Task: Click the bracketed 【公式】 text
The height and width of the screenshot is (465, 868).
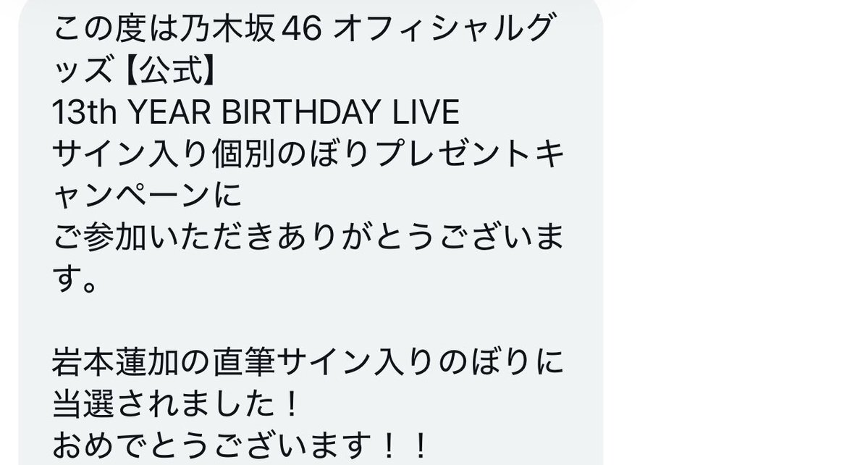Action: tap(170, 72)
